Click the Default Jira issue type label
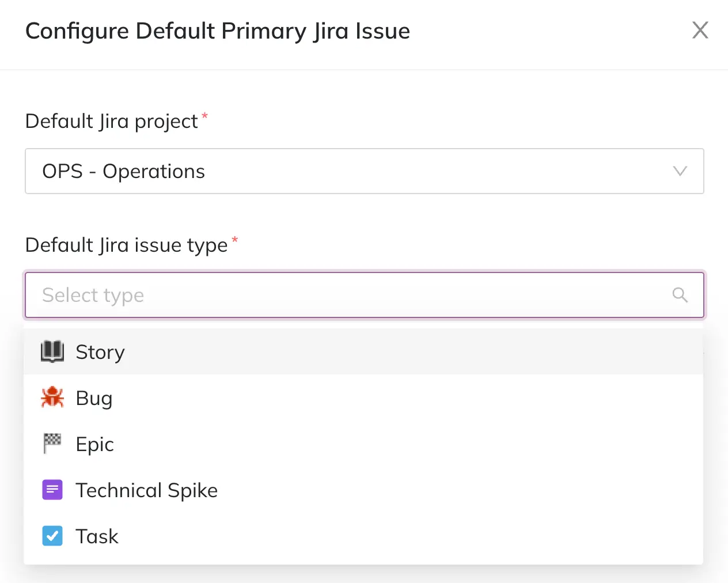Viewport: 728px width, 583px height. click(x=127, y=245)
